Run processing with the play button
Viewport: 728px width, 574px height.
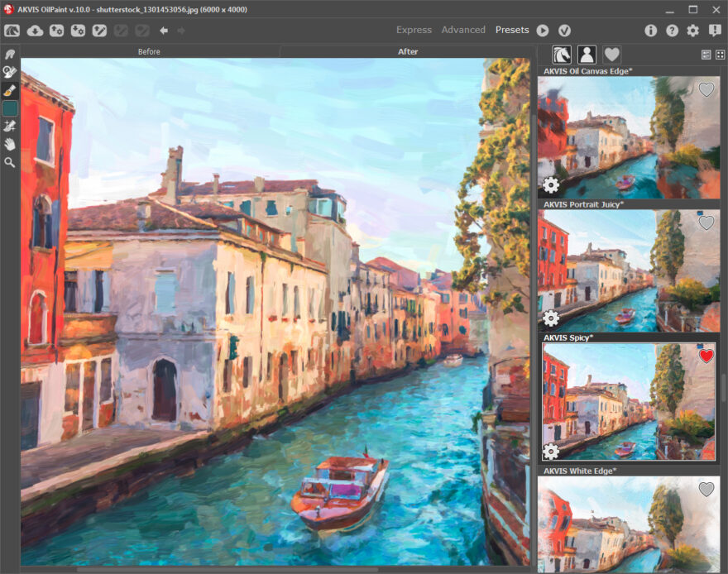543,31
